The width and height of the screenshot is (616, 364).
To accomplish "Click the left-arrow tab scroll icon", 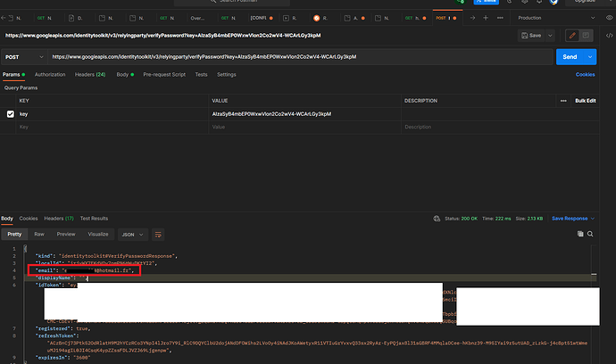I will 4,18.
